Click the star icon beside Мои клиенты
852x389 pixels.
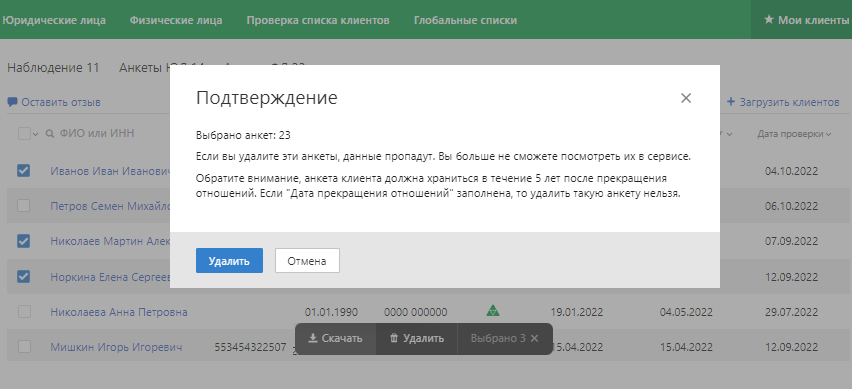click(768, 20)
